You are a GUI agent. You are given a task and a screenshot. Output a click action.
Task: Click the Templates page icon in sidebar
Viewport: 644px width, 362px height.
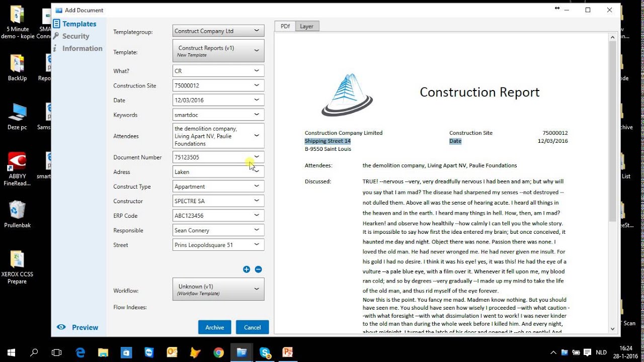57,24
